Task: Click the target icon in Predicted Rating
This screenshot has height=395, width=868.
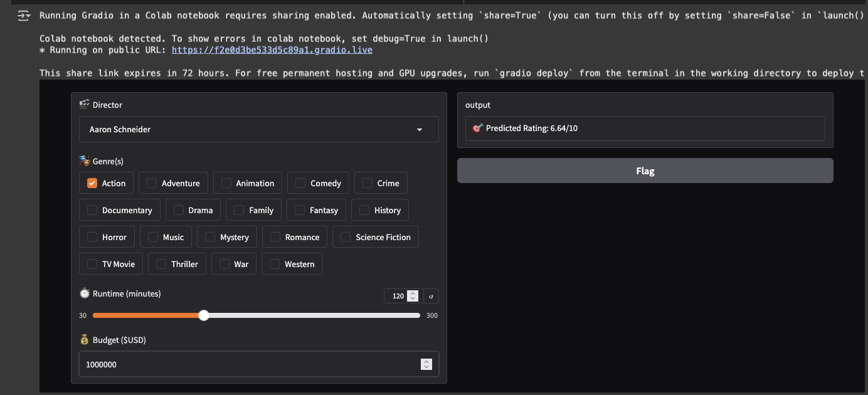Action: click(x=477, y=128)
